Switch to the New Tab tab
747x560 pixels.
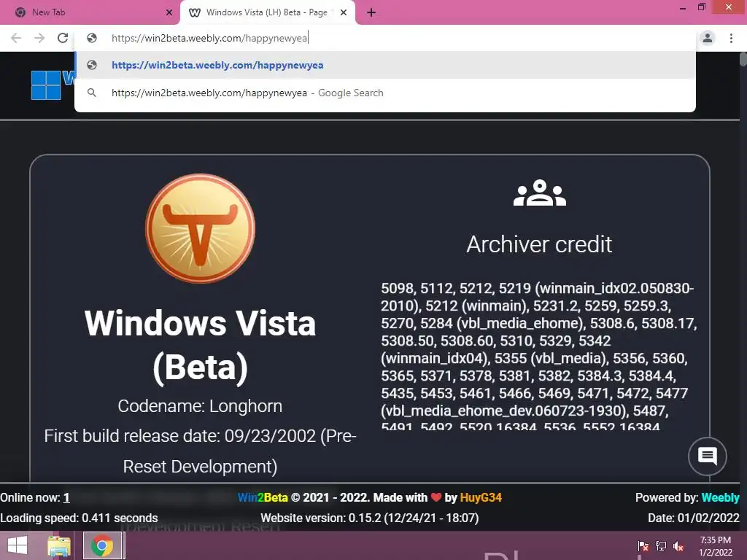pos(90,12)
